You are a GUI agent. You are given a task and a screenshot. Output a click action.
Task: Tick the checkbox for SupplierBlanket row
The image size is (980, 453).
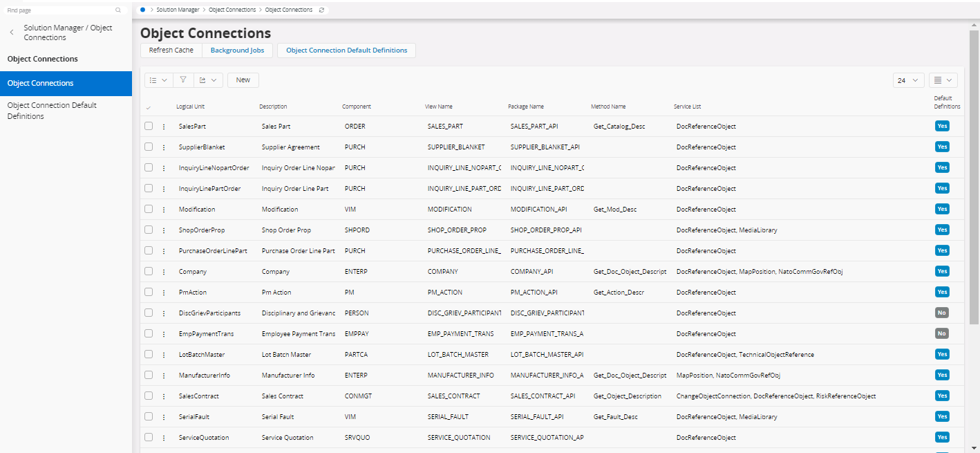pos(149,147)
